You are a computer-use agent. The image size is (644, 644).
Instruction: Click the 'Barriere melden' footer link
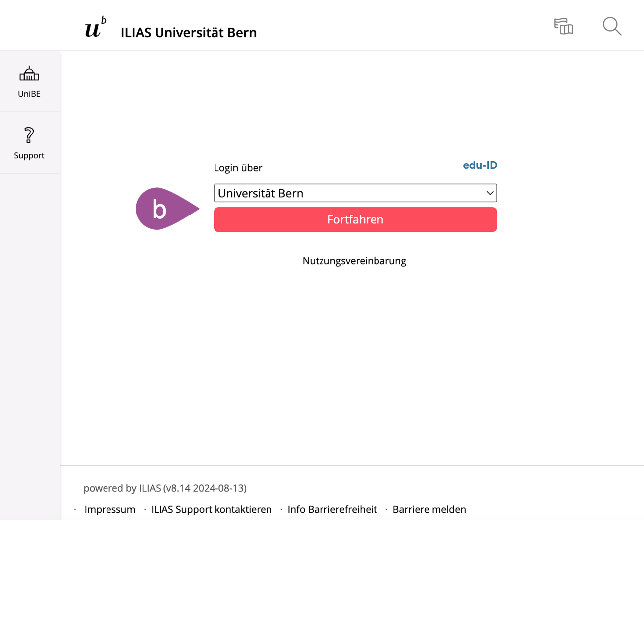(x=429, y=509)
